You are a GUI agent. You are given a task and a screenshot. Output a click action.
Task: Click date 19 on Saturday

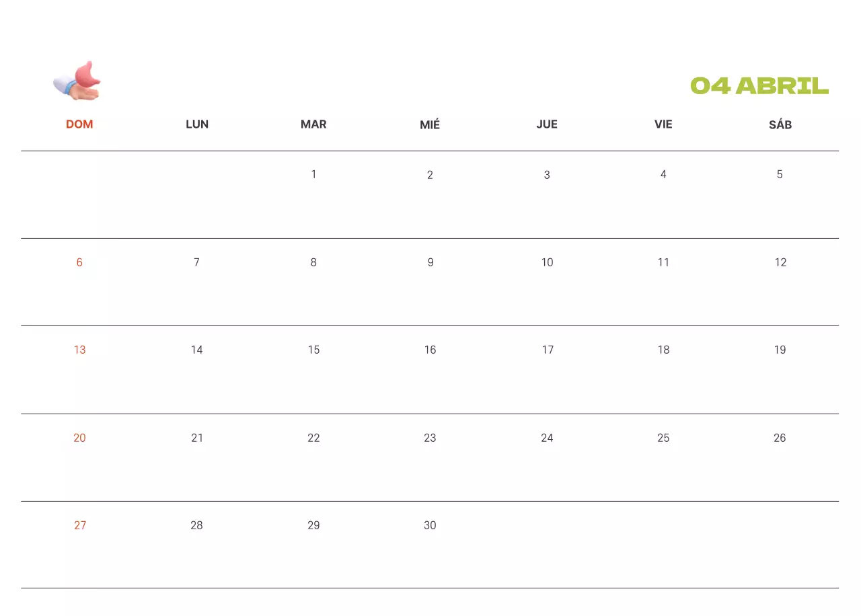tap(780, 350)
